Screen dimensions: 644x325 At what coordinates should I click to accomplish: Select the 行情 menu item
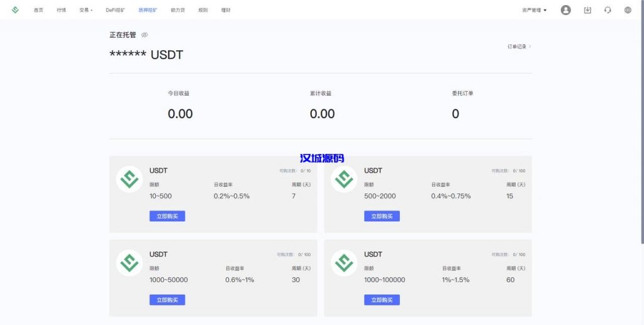pyautogui.click(x=61, y=10)
